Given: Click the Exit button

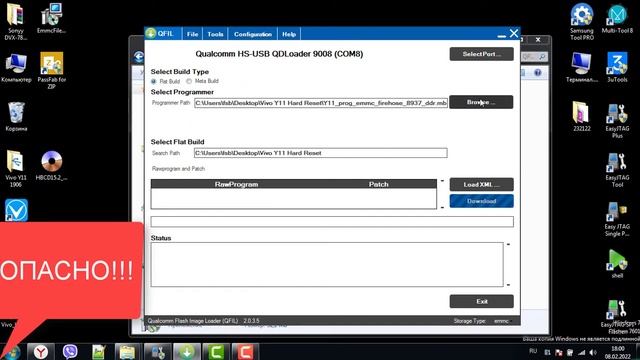Looking at the screenshot, I should 482,301.
